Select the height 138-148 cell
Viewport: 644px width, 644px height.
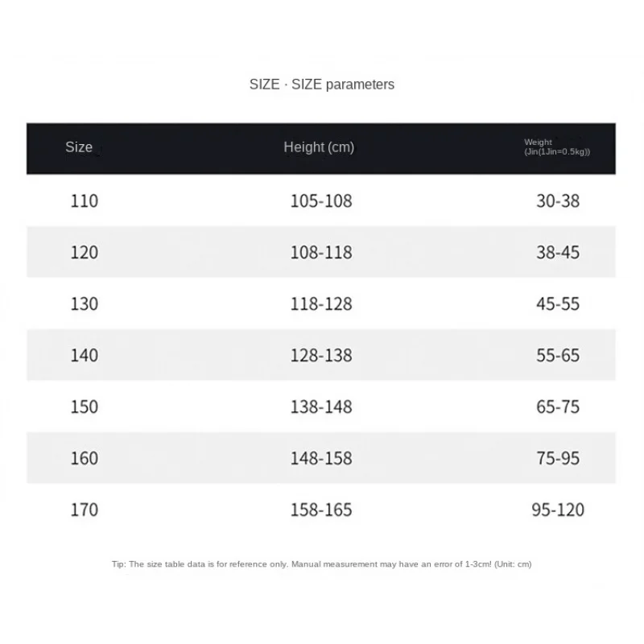[321, 407]
